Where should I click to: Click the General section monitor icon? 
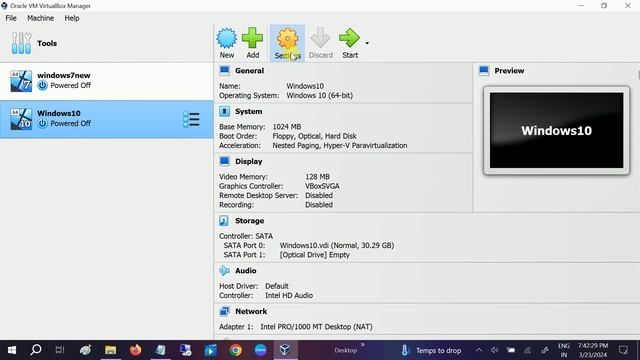point(224,71)
